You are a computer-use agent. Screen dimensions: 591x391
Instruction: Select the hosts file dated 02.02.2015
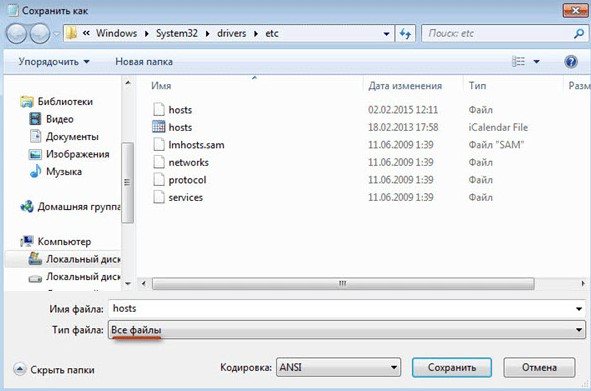coord(180,110)
